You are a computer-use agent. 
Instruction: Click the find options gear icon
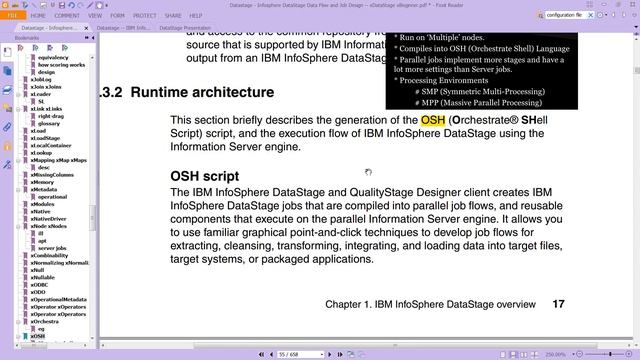(600, 15)
